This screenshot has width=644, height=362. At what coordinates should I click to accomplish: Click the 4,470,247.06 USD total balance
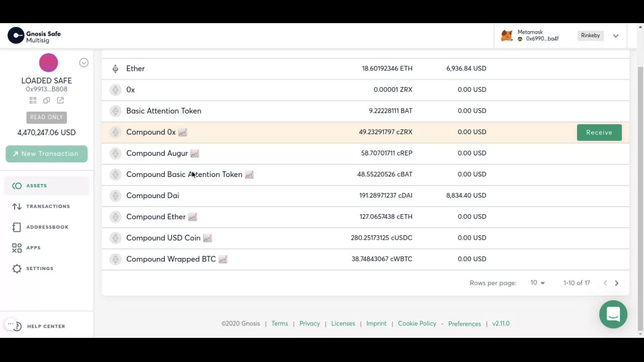[x=46, y=133]
